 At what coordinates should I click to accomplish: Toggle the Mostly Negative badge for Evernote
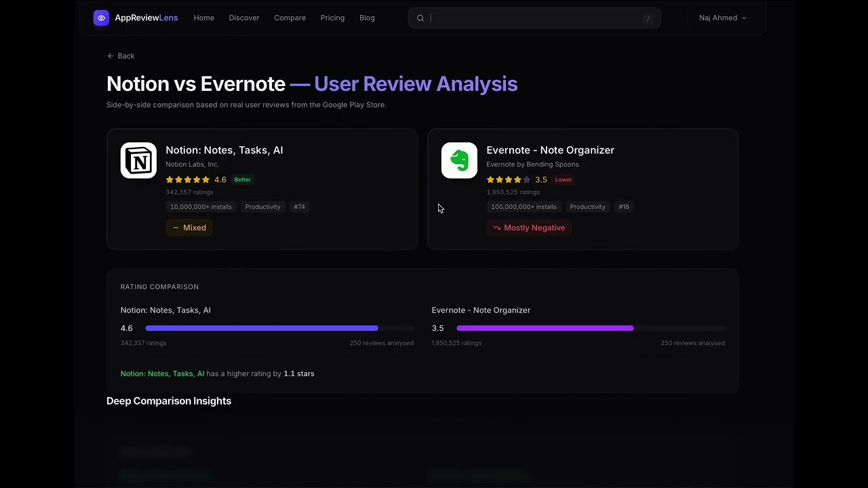point(529,228)
